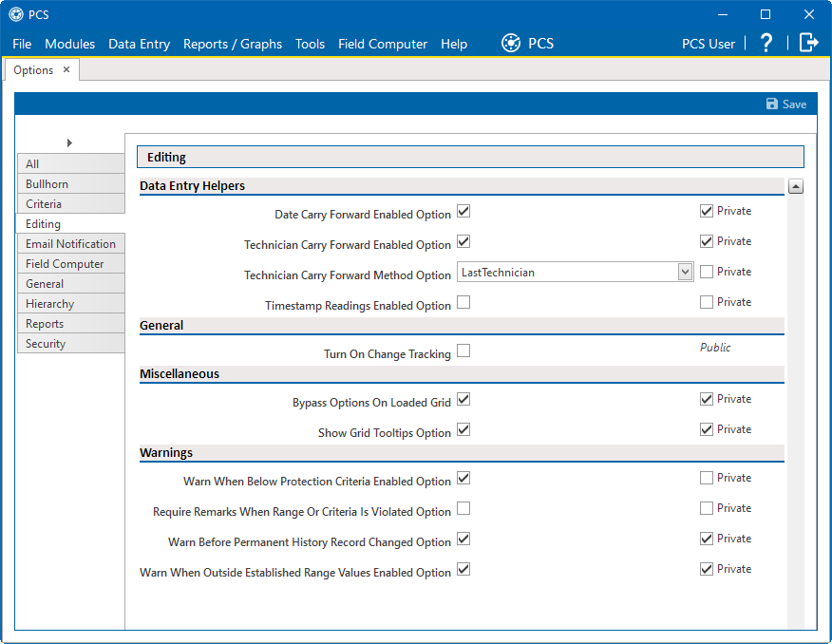This screenshot has width=832, height=644.
Task: Select the Security category
Action: (70, 344)
